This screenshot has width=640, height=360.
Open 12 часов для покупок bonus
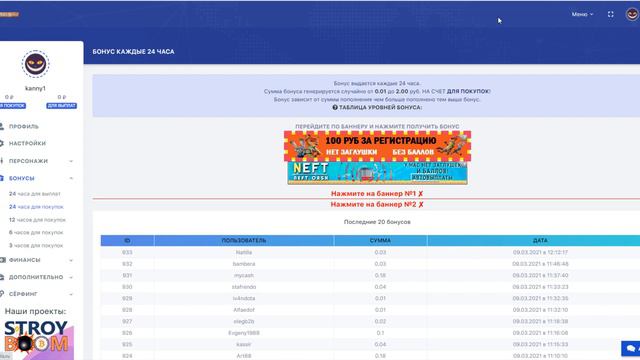click(x=37, y=220)
